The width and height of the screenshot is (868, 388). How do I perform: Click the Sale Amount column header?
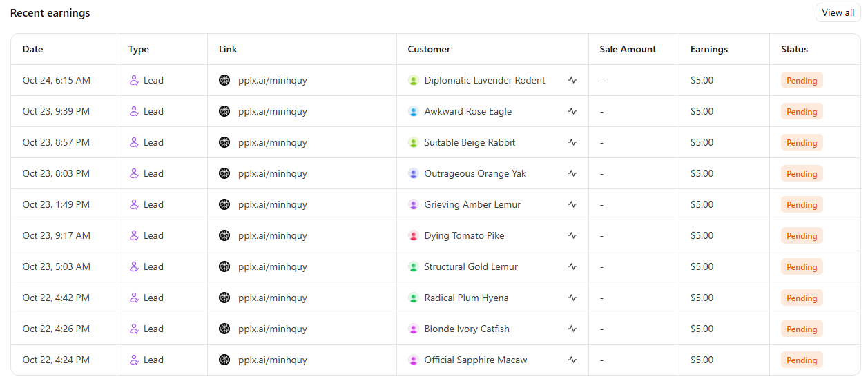coord(628,49)
